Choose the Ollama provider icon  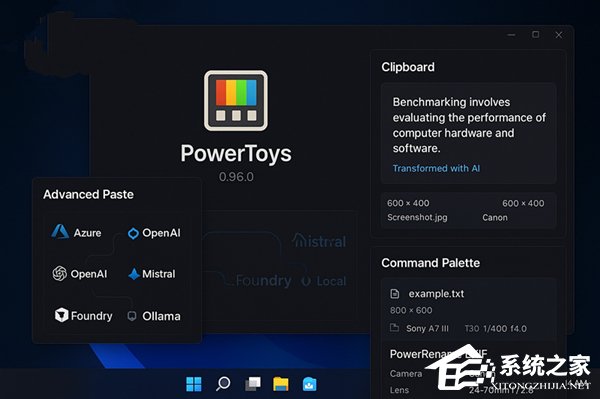[132, 316]
